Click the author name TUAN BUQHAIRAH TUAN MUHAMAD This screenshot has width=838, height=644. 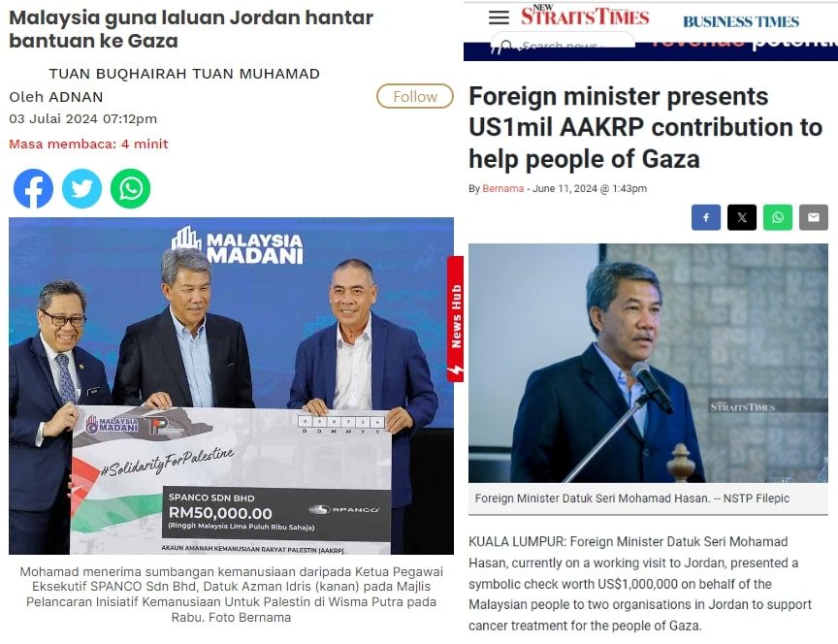tap(184, 74)
